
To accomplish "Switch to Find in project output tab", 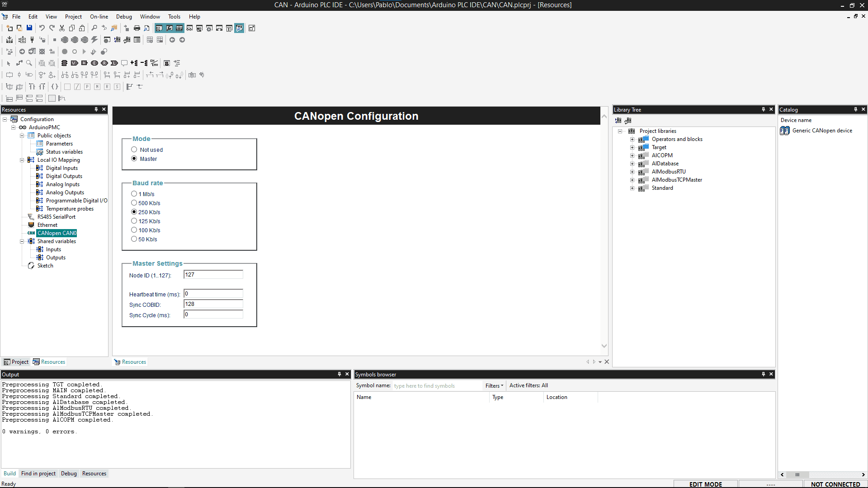I will [38, 474].
